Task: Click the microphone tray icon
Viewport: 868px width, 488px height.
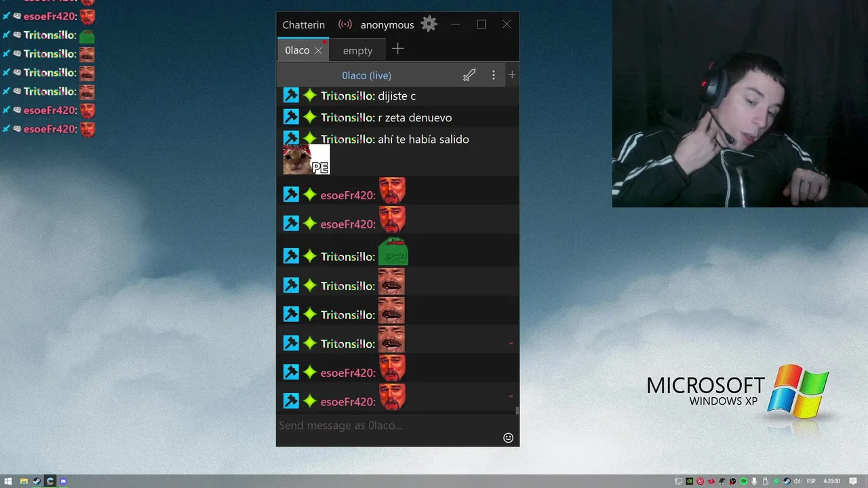Action: pyautogui.click(x=754, y=481)
